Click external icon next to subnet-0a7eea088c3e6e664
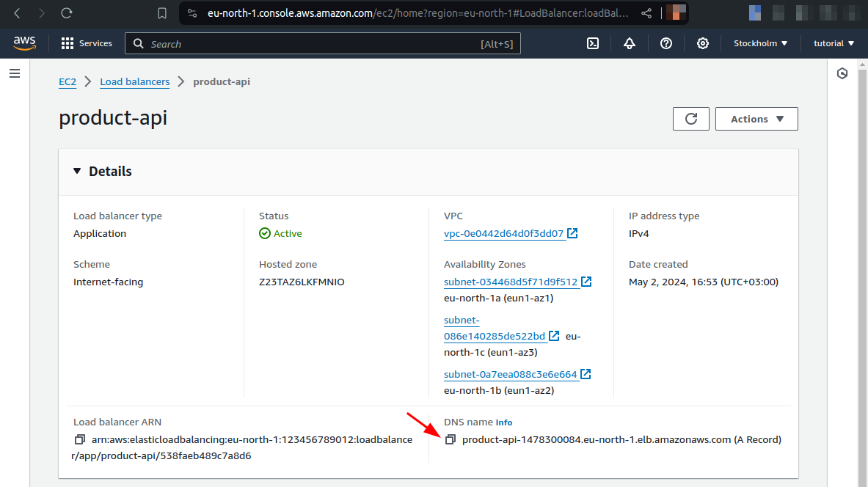Viewport: 868px width, 487px height. [x=586, y=374]
